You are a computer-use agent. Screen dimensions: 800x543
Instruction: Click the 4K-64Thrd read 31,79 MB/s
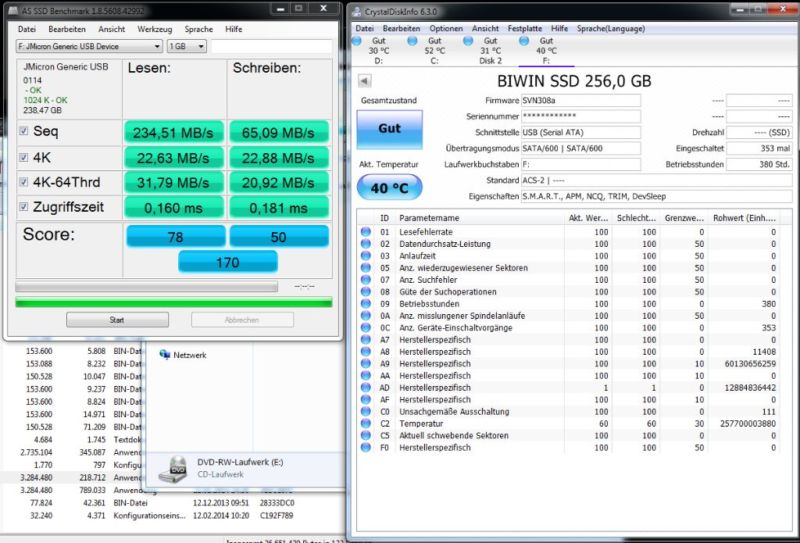[x=173, y=182]
